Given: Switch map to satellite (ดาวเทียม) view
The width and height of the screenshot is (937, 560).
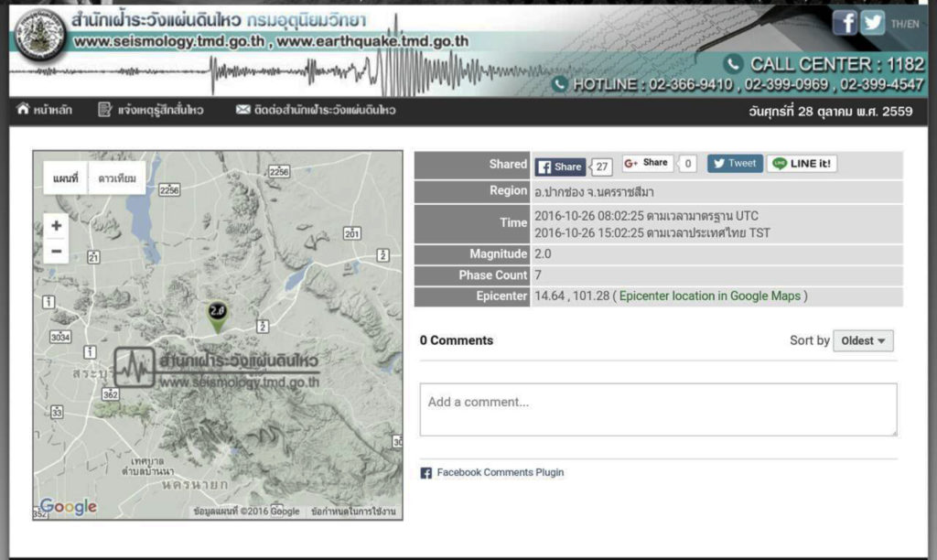Looking at the screenshot, I should pyautogui.click(x=117, y=178).
